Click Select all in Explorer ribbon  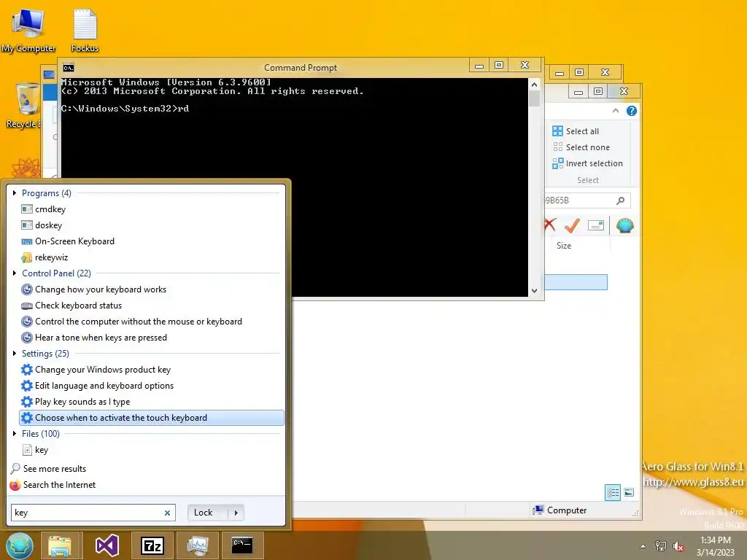576,131
